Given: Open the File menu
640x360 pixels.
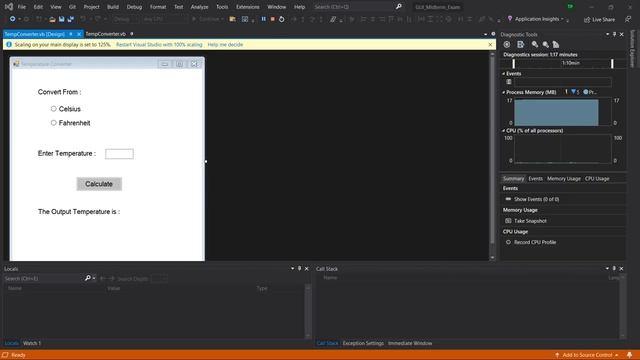Looking at the screenshot, I should (x=22, y=7).
